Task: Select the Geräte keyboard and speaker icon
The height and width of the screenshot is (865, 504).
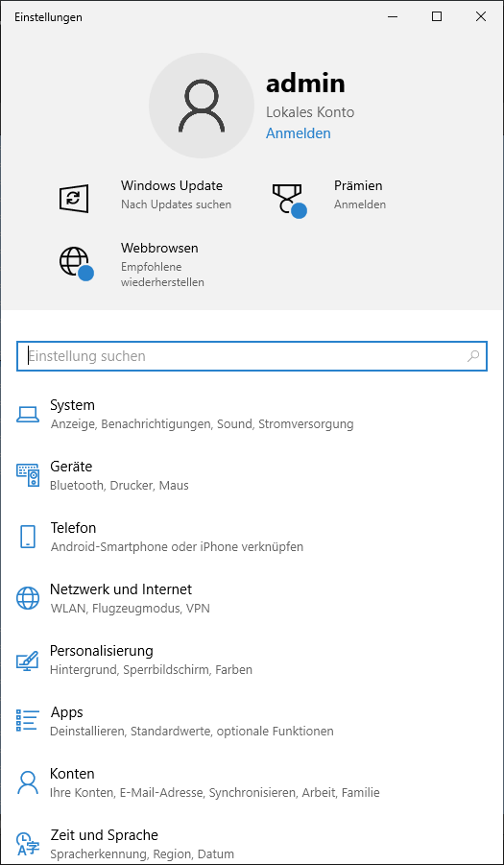Action: pyautogui.click(x=28, y=475)
